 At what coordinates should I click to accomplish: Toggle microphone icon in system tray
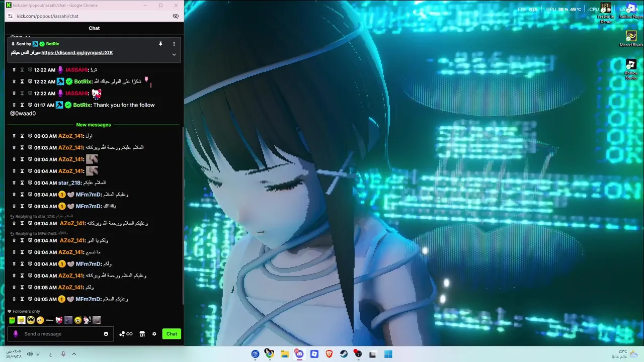(63, 354)
